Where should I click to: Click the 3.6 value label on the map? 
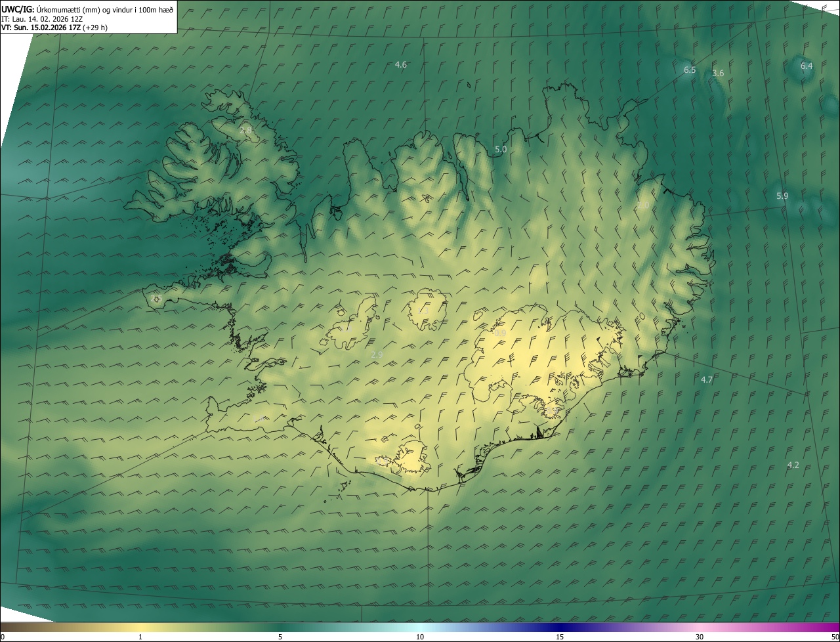718,73
